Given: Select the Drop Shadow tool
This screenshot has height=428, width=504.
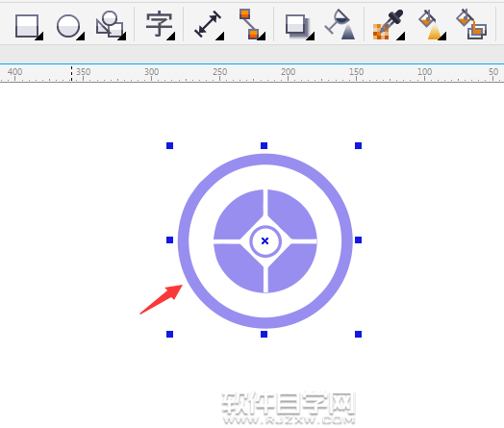Looking at the screenshot, I should tap(297, 26).
